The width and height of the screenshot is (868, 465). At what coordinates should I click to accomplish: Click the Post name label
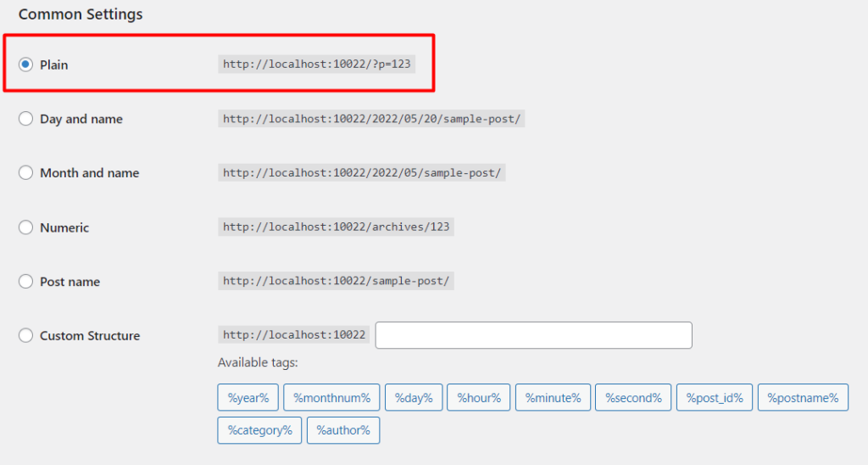(70, 282)
